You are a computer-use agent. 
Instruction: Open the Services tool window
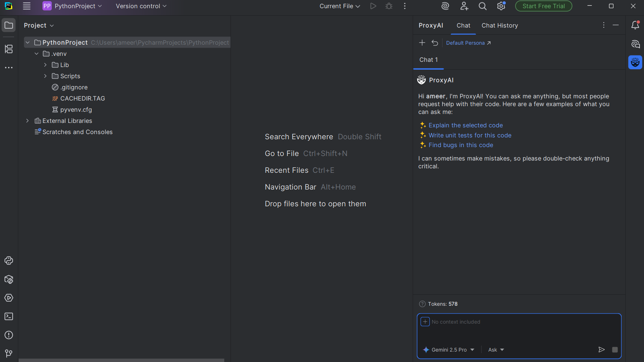tap(9, 298)
